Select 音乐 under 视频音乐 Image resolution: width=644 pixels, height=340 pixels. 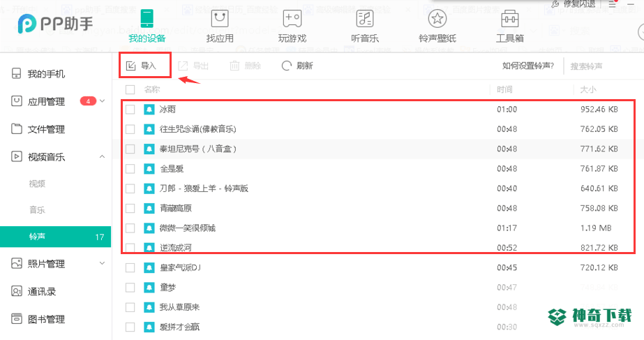[37, 210]
